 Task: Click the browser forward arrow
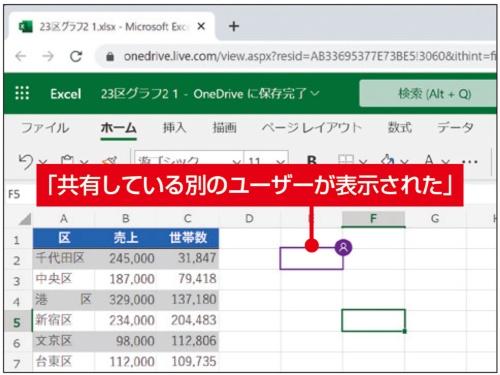coord(48,56)
